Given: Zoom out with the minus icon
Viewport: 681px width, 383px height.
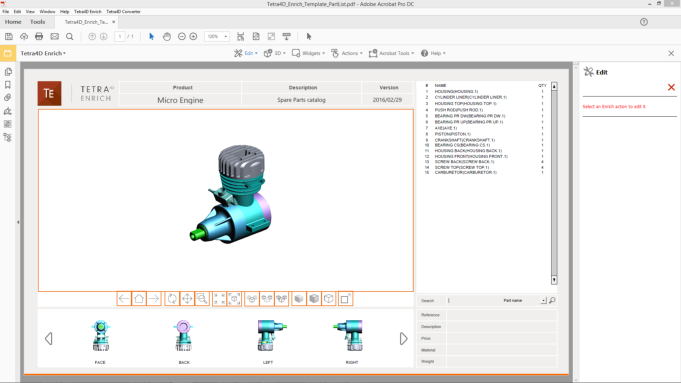Looking at the screenshot, I should 182,36.
